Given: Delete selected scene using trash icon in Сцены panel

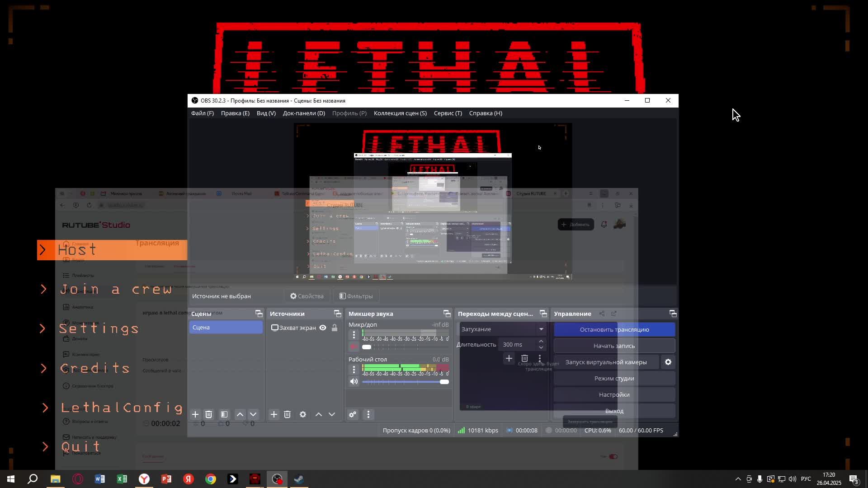Looking at the screenshot, I should tap(208, 414).
